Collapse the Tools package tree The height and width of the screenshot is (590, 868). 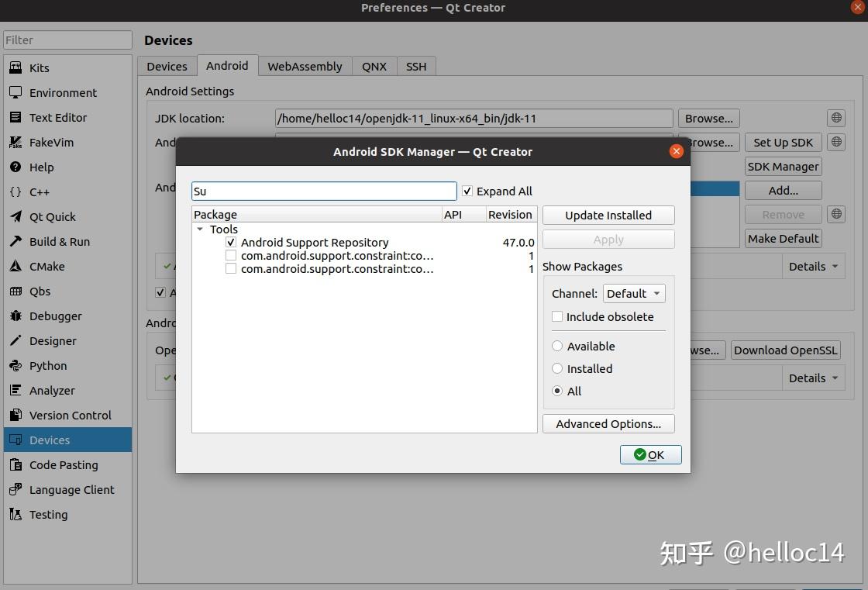pyautogui.click(x=200, y=229)
